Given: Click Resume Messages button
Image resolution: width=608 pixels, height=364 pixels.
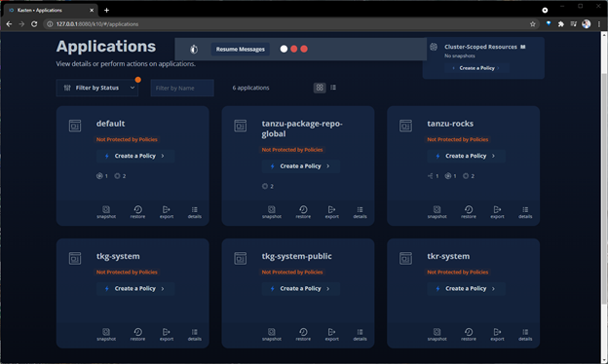Looking at the screenshot, I should [x=241, y=50].
